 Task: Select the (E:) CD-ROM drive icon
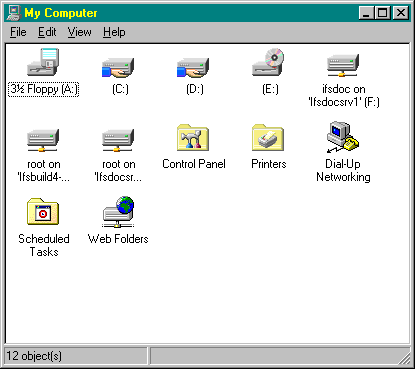click(268, 62)
